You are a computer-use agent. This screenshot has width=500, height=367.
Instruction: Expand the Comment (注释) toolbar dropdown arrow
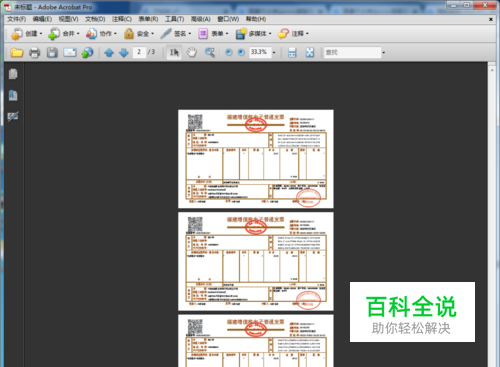[x=307, y=34]
